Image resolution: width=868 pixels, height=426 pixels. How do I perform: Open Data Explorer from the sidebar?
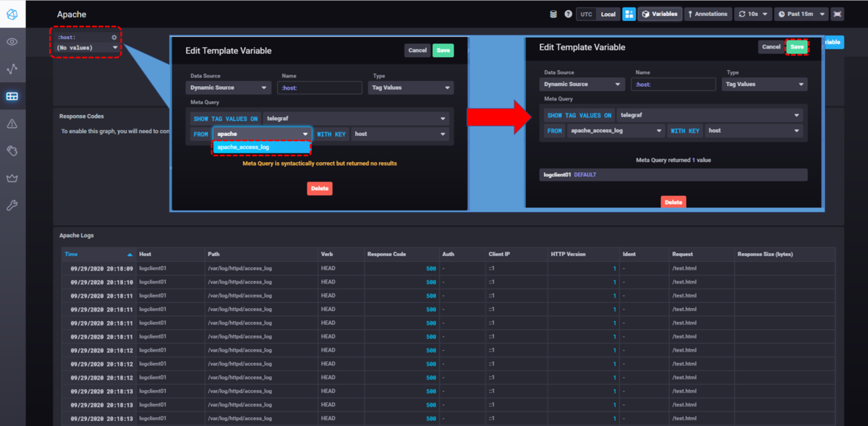(x=12, y=69)
